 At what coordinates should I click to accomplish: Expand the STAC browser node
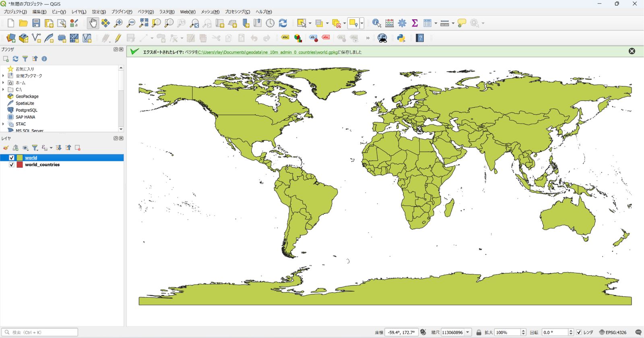[3, 124]
